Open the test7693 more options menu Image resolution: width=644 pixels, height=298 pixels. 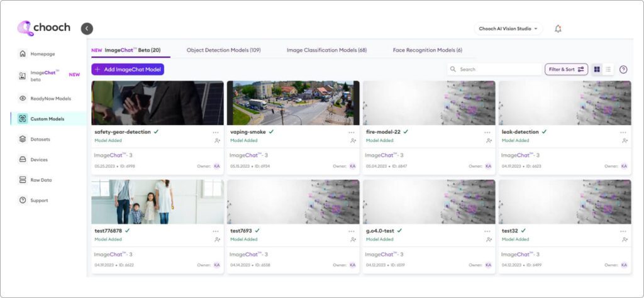click(351, 231)
